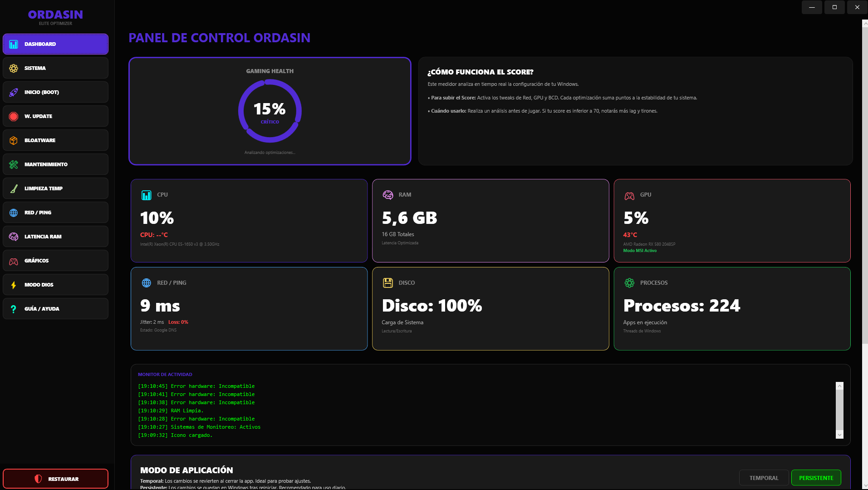Image resolution: width=868 pixels, height=490 pixels.
Task: Select the Dashboard icon in the sidebar
Action: point(13,44)
